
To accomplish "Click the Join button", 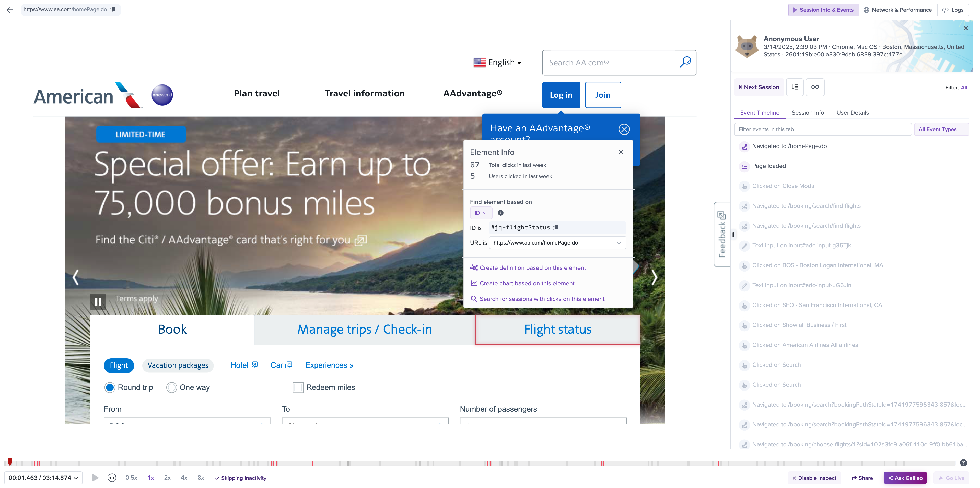I will [603, 95].
